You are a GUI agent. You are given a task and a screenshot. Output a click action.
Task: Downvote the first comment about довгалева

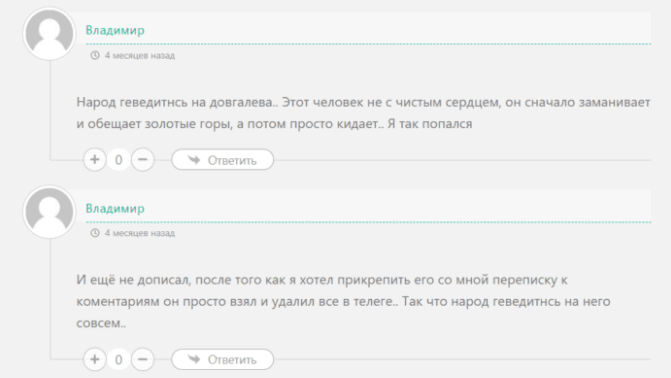143,160
